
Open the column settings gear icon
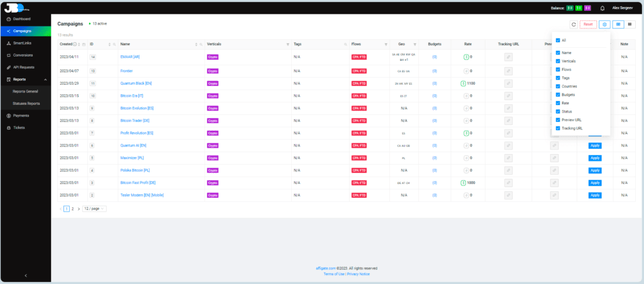(x=604, y=24)
